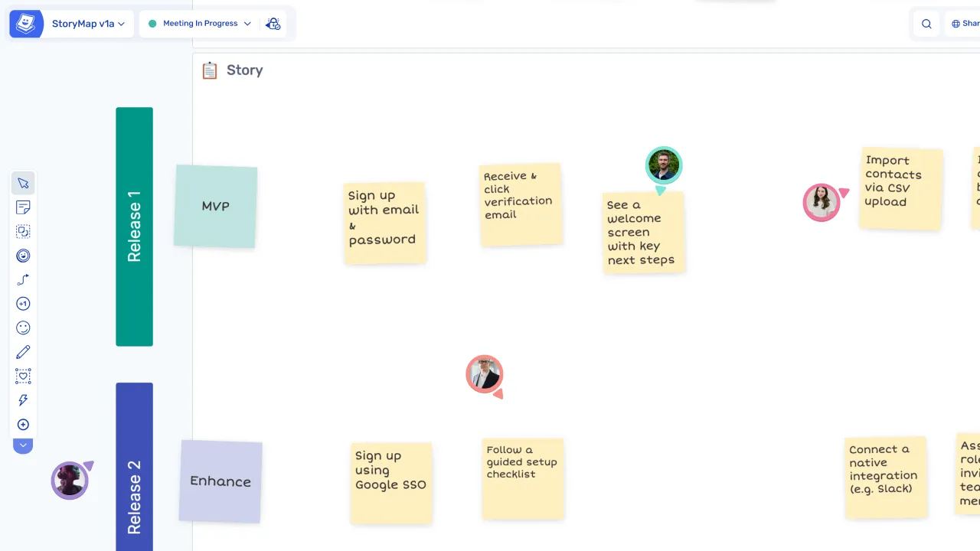Expand the toolbar with the bottom chevron
Viewport: 980px width, 551px height.
point(23,445)
